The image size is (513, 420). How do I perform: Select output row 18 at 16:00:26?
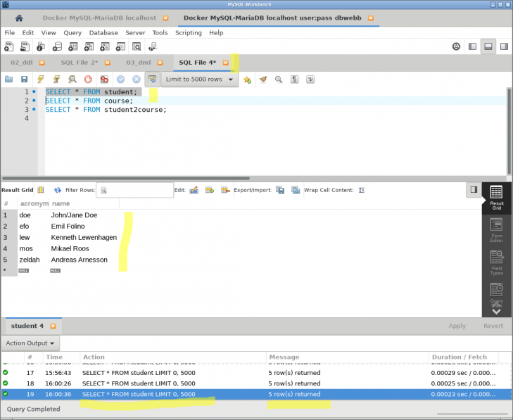[x=256, y=383]
